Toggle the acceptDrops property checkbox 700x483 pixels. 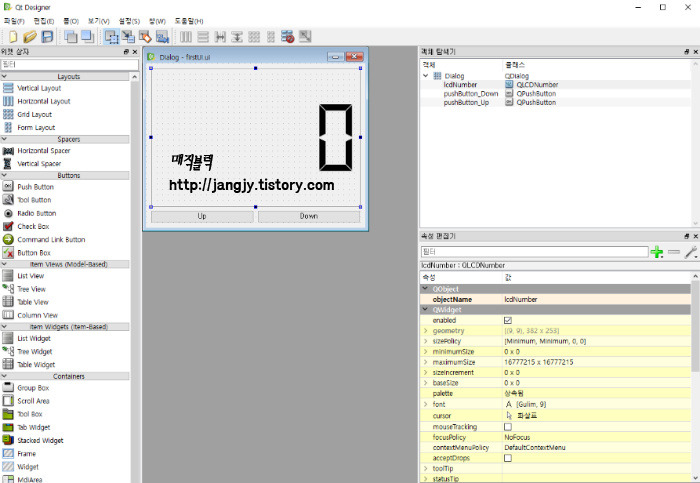click(508, 458)
